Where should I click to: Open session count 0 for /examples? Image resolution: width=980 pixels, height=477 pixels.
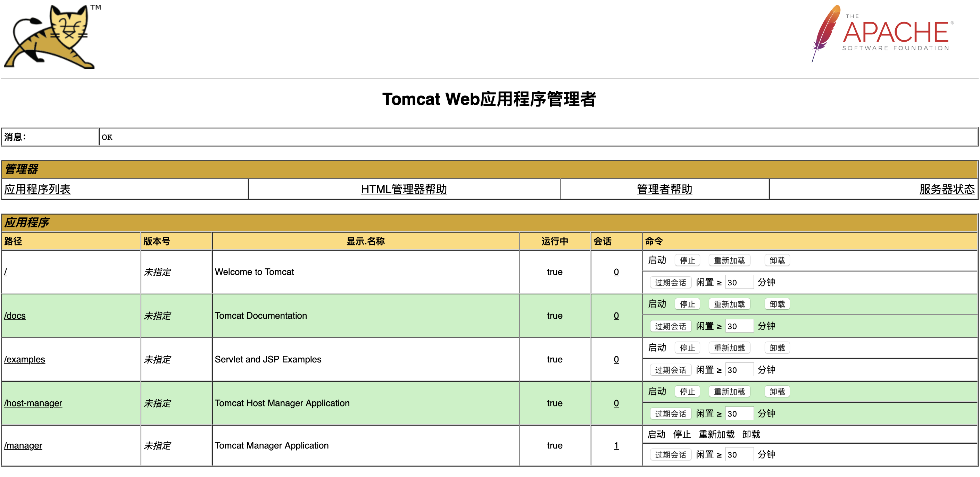point(616,359)
